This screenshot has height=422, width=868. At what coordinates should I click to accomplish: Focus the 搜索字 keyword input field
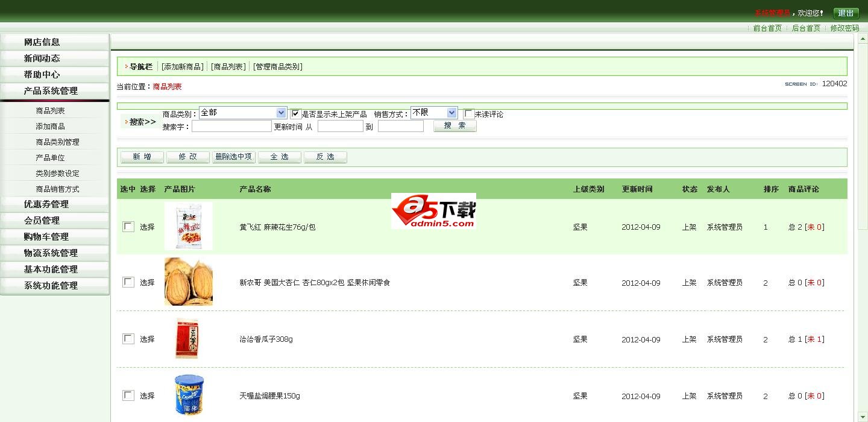pos(231,127)
